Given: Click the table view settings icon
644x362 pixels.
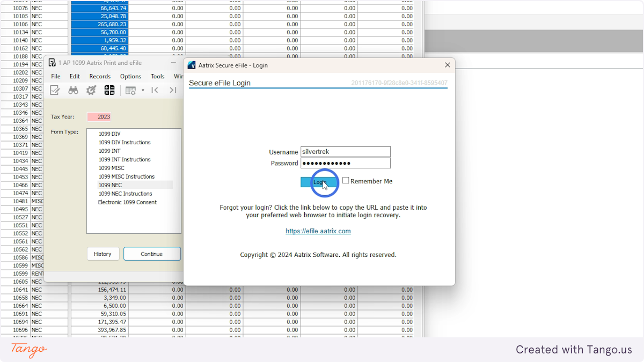Looking at the screenshot, I should coord(130,90).
